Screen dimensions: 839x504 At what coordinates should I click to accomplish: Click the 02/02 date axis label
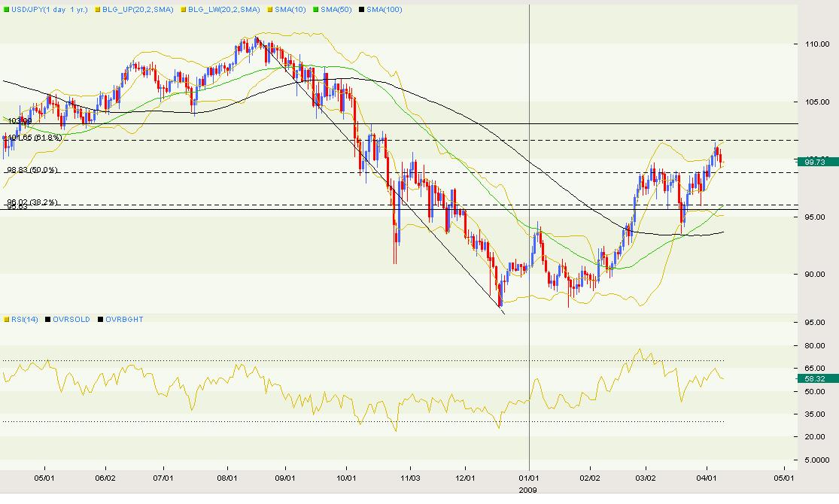pos(590,478)
